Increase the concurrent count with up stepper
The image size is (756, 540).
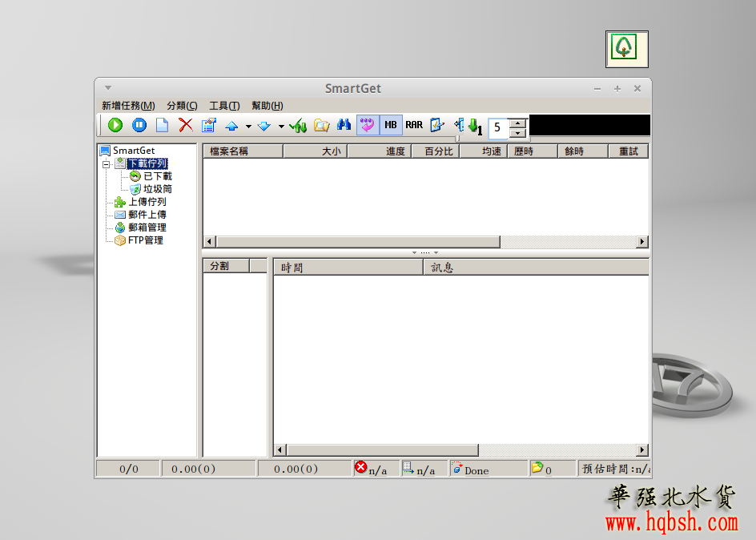518,123
